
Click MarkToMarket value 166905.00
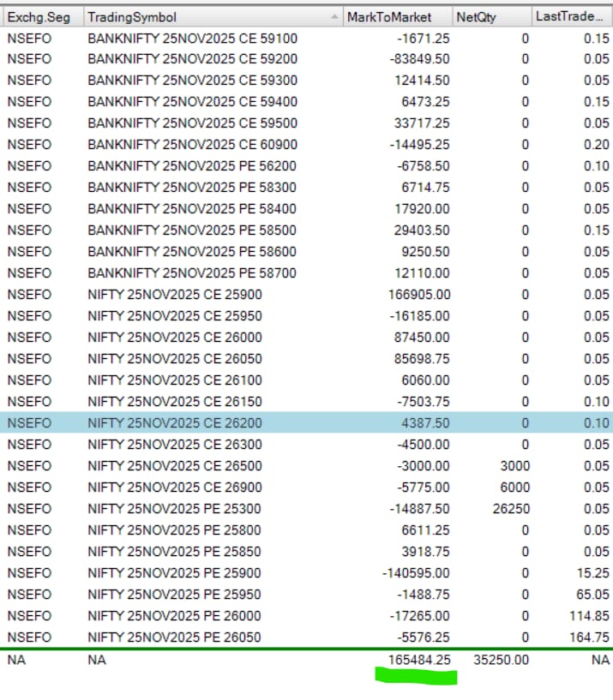pos(419,295)
